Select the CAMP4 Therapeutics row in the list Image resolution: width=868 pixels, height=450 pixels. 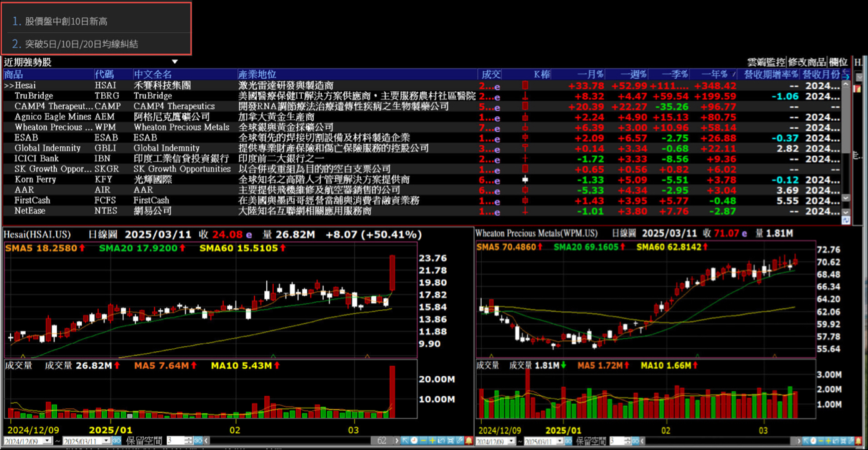tap(422, 106)
